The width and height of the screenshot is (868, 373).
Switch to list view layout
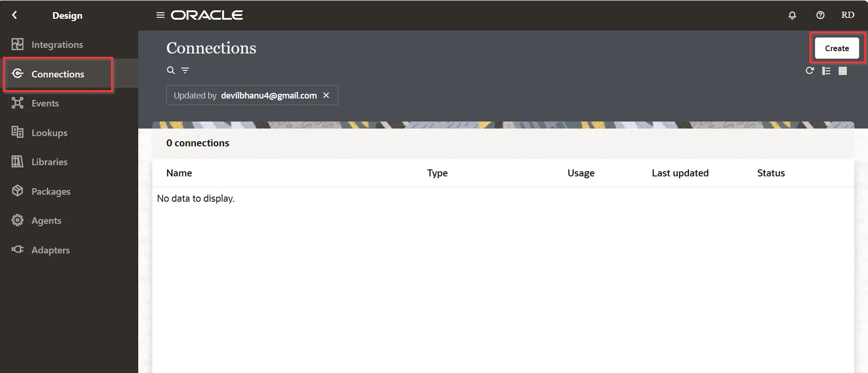[x=826, y=71]
